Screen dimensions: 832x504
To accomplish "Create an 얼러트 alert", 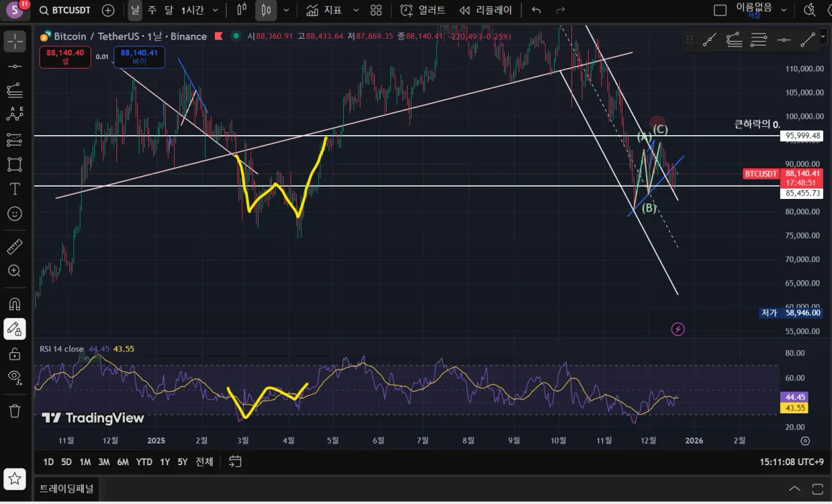I will click(423, 10).
